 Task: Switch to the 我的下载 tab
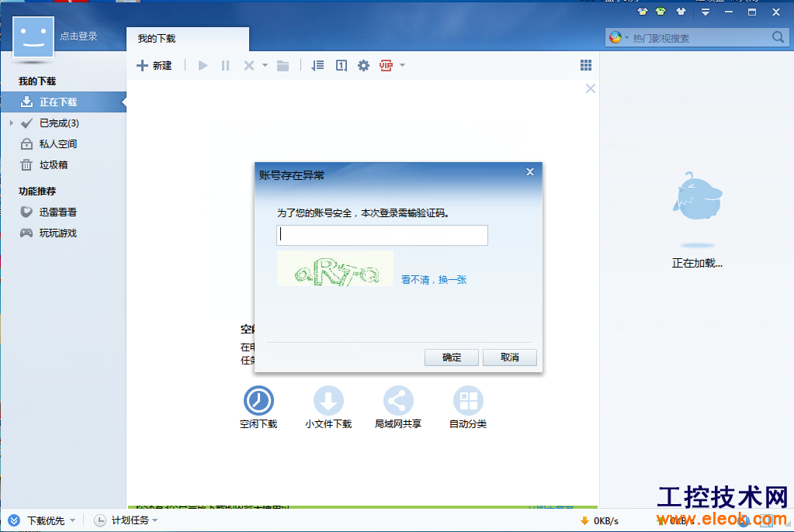click(x=188, y=39)
